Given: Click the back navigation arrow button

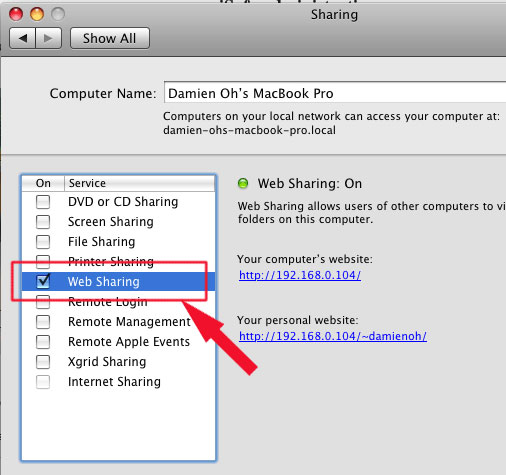Looking at the screenshot, I should click(x=22, y=38).
